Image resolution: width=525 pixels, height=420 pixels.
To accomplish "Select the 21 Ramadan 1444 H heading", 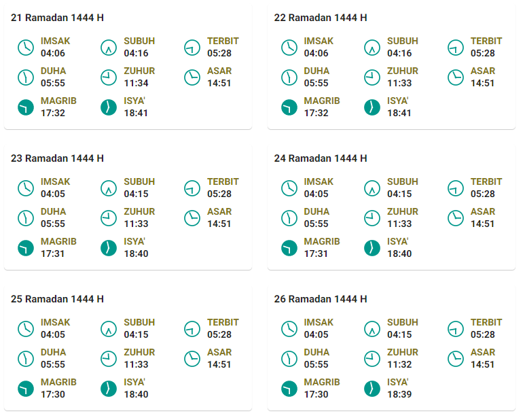I will click(x=57, y=18).
